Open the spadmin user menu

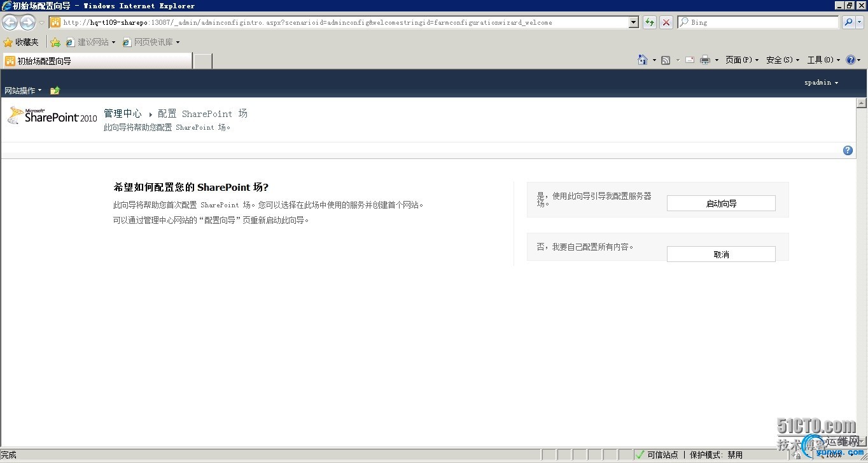click(821, 83)
